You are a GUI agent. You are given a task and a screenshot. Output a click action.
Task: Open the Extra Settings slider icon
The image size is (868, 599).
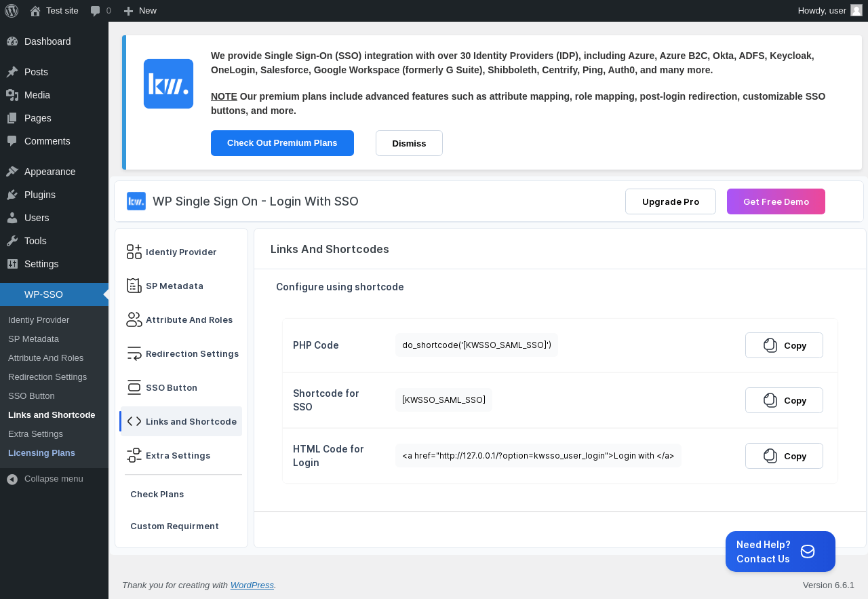tap(134, 455)
